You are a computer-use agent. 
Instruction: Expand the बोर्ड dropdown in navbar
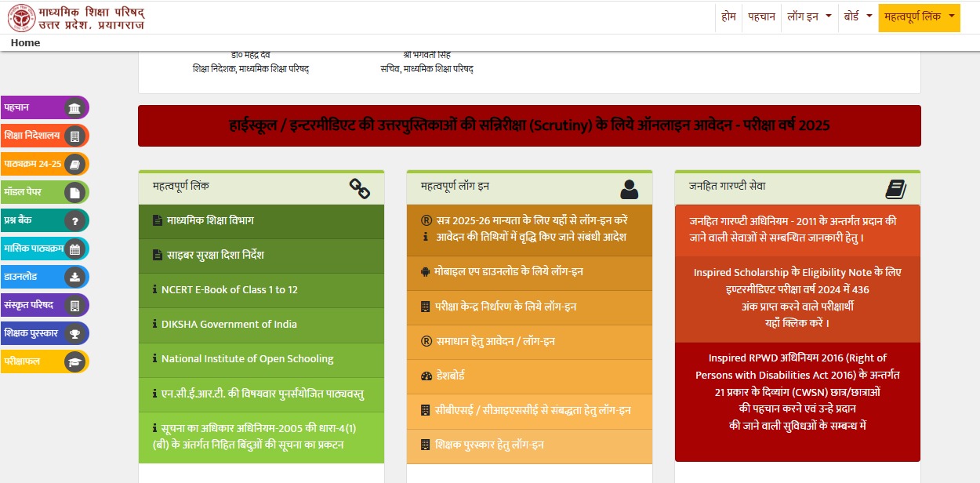tap(858, 16)
